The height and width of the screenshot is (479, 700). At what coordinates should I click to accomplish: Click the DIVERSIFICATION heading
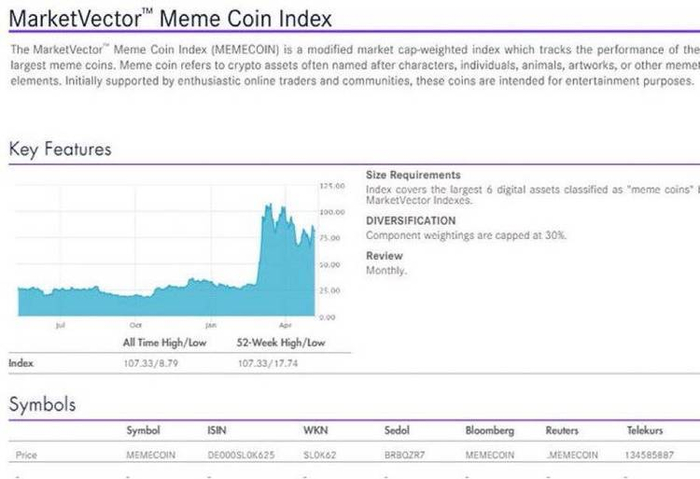410,221
